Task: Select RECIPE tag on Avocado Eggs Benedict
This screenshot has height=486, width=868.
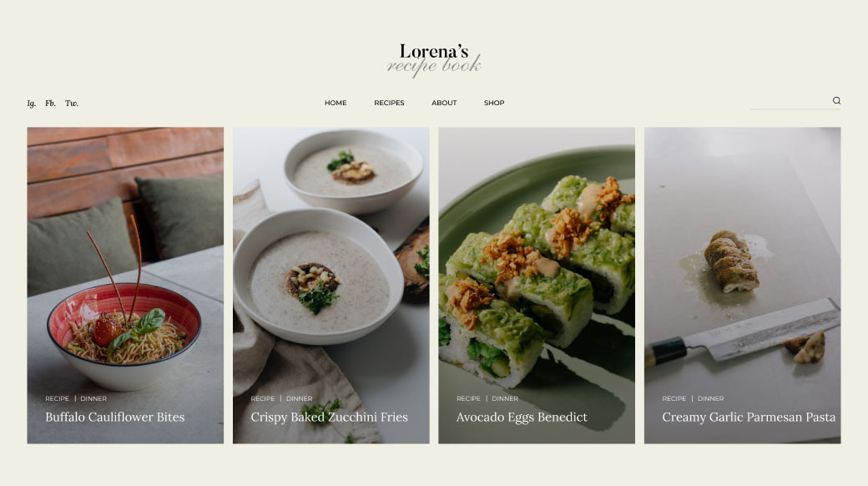Action: [468, 398]
